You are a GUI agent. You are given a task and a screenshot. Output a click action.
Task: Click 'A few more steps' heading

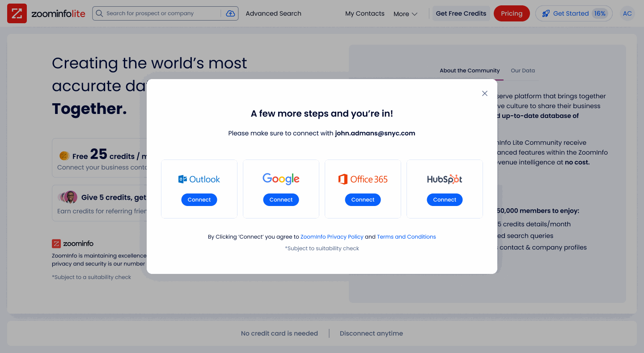(x=322, y=113)
